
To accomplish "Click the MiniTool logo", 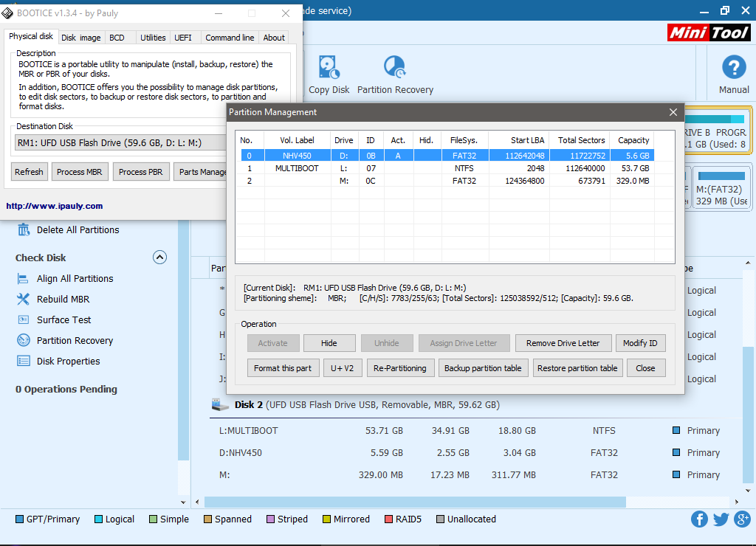I will pos(708,32).
